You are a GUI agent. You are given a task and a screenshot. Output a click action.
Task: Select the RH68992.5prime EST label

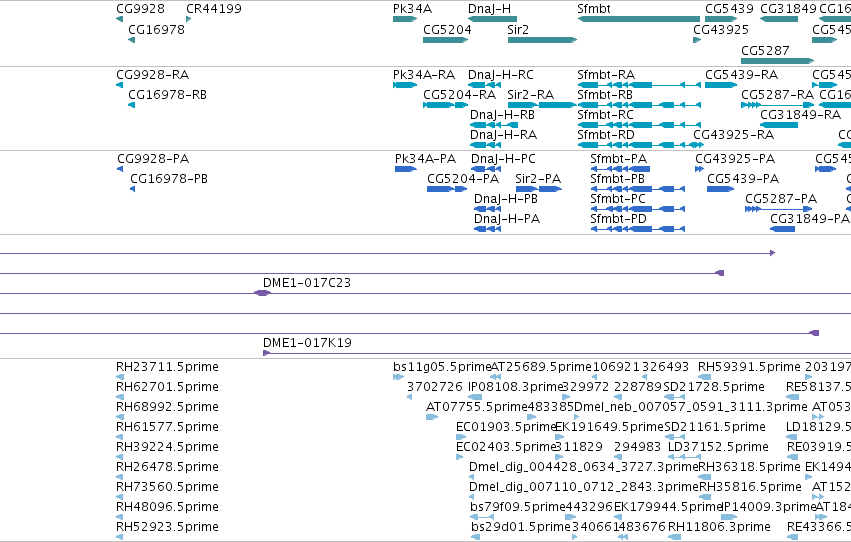[167, 407]
